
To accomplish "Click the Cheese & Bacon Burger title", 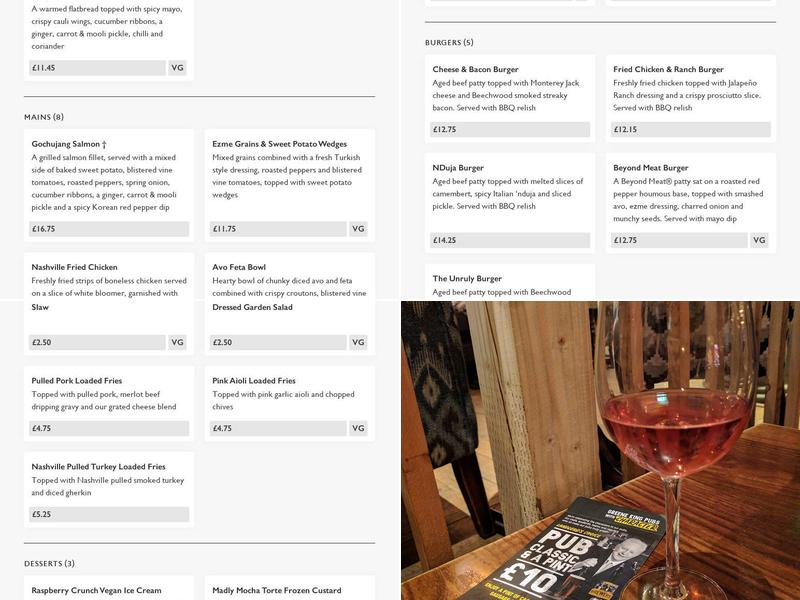I will [475, 69].
